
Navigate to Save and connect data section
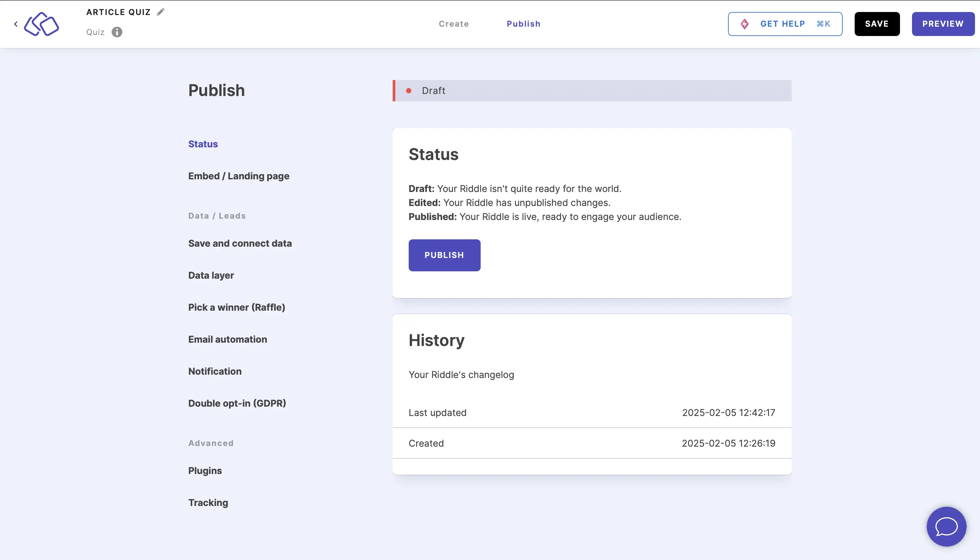240,243
